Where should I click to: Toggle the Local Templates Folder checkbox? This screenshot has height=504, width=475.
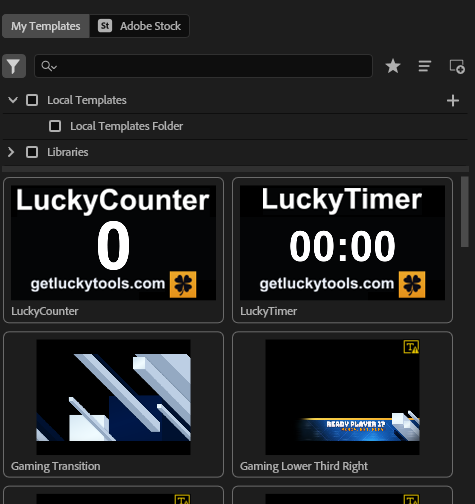55,126
